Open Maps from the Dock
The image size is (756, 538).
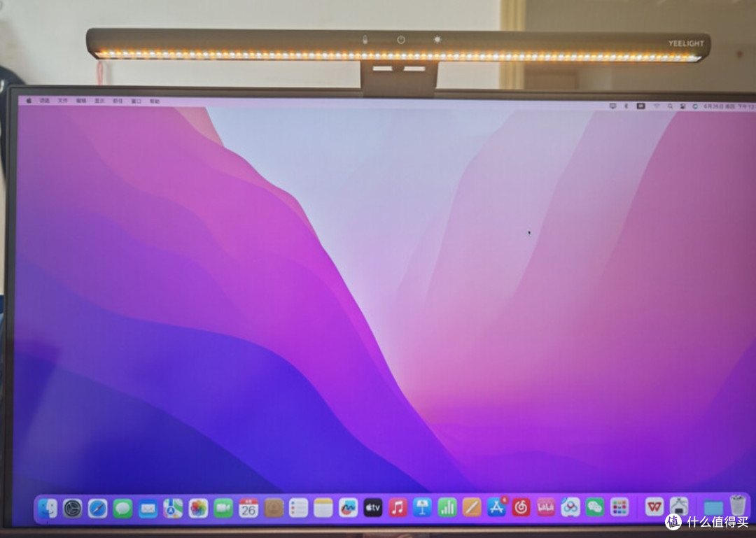(x=173, y=508)
